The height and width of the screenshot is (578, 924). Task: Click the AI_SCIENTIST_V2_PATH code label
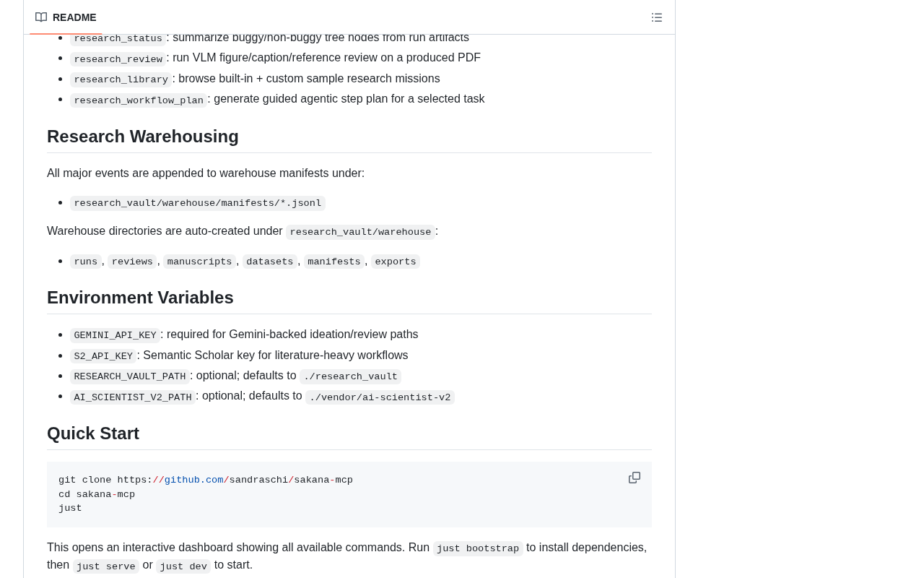(x=133, y=397)
